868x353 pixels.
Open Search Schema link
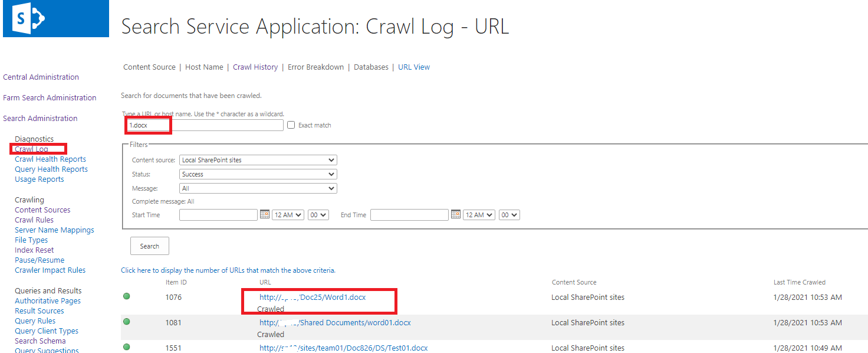point(40,341)
